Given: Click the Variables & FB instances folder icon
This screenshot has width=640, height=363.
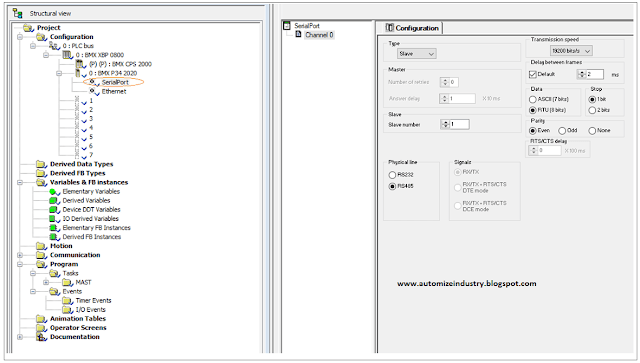Looking at the screenshot, I should pos(41,183).
